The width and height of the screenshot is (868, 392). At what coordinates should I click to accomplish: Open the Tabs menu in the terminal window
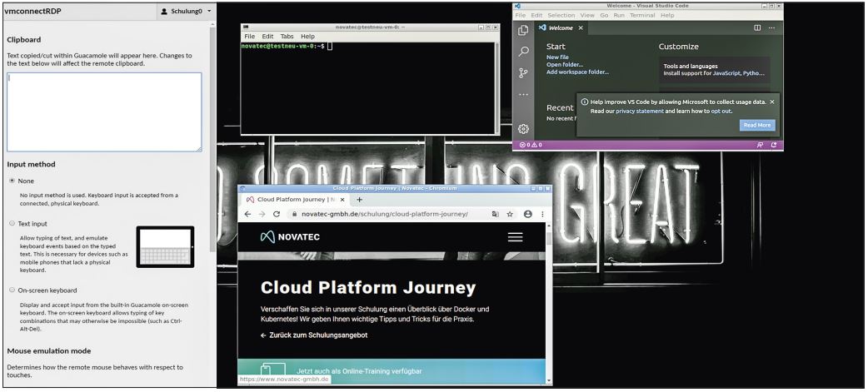point(287,37)
